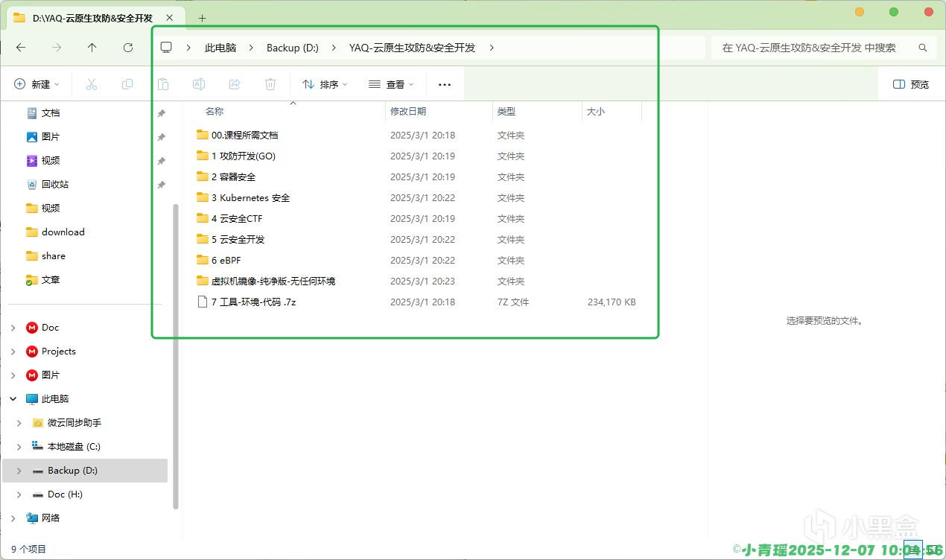Click the thumbnails view icon in status bar
Viewport: 946px width, 560px height.
tap(932, 550)
